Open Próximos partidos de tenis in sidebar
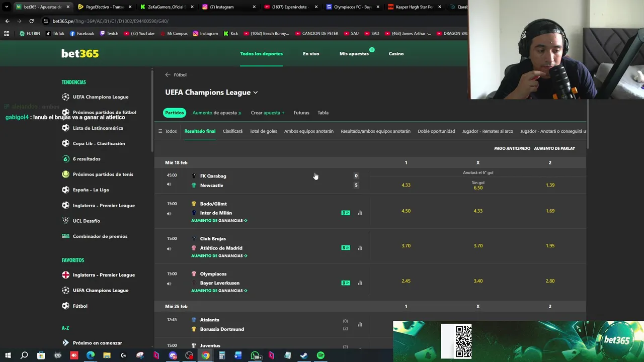Screen dimensions: 644x362 [103, 174]
